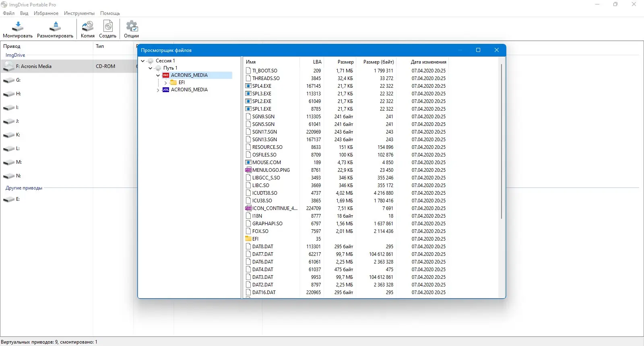Open the Копия disc copy tool
644x346 pixels.
[x=87, y=27]
